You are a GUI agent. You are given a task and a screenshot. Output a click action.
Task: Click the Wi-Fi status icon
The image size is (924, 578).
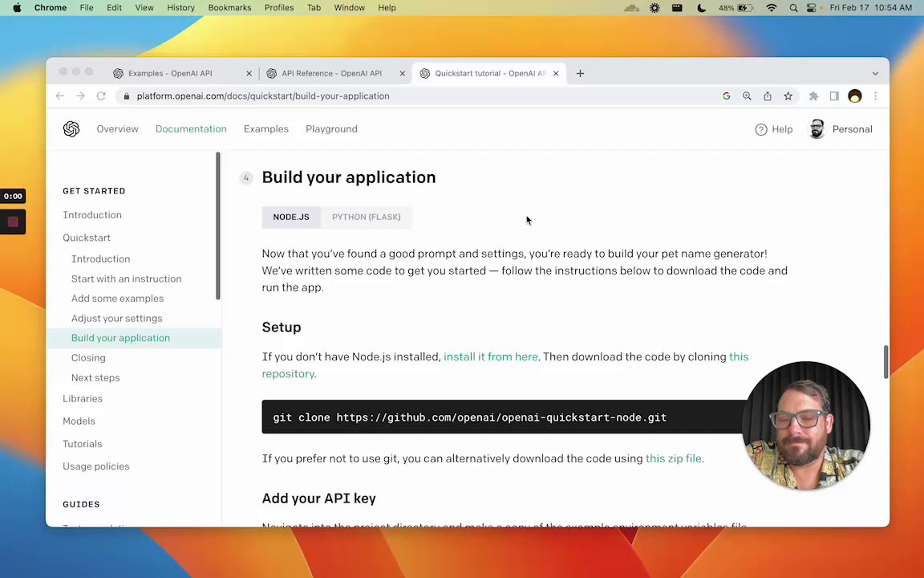772,8
